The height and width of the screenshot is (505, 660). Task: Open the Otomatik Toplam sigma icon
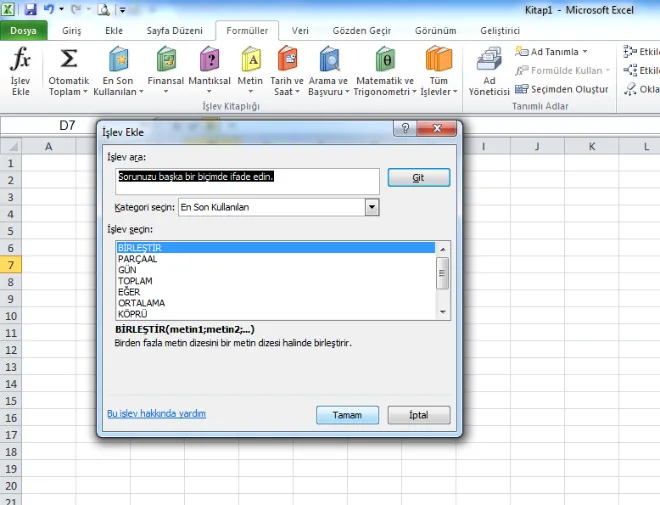(69, 62)
